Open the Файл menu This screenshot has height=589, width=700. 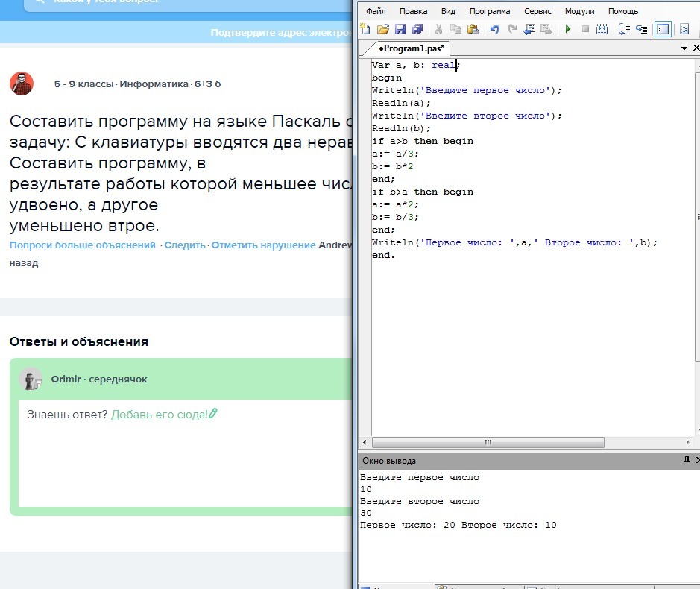click(x=376, y=11)
